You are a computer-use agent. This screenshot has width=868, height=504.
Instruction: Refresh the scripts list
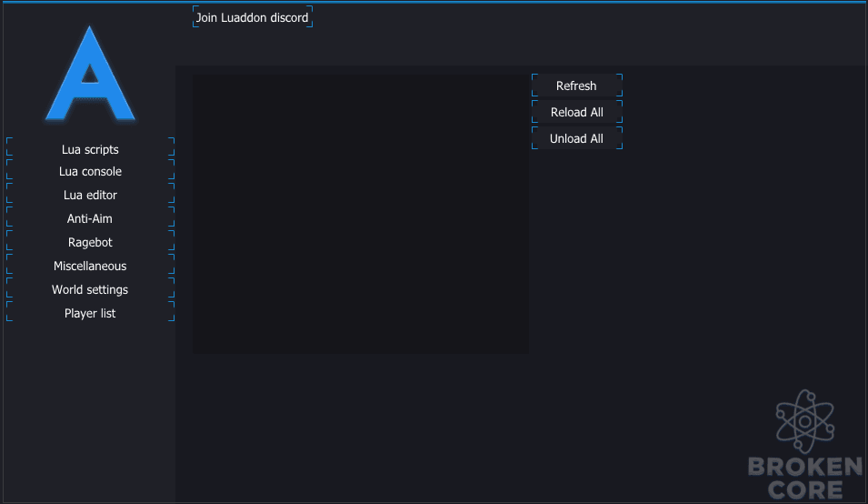tap(577, 86)
